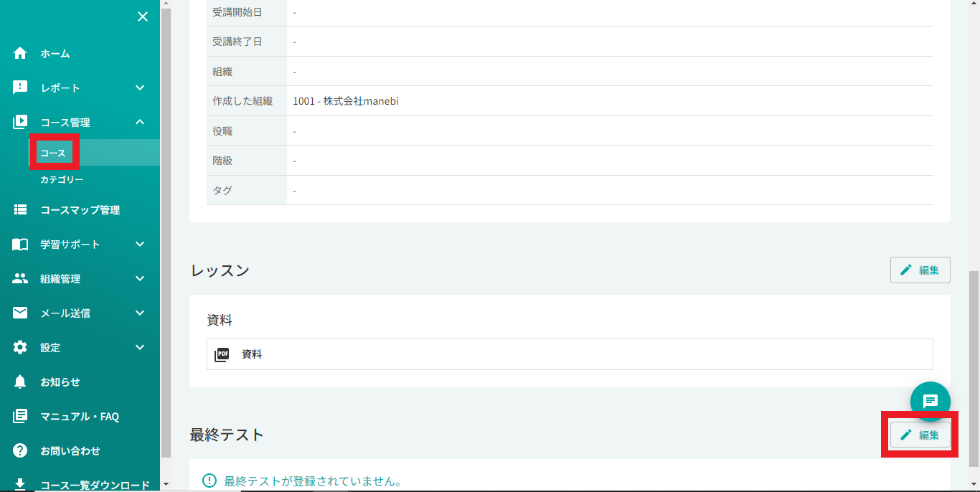This screenshot has height=492, width=980.
Task: Click the 組織 row label
Action: pyautogui.click(x=222, y=72)
